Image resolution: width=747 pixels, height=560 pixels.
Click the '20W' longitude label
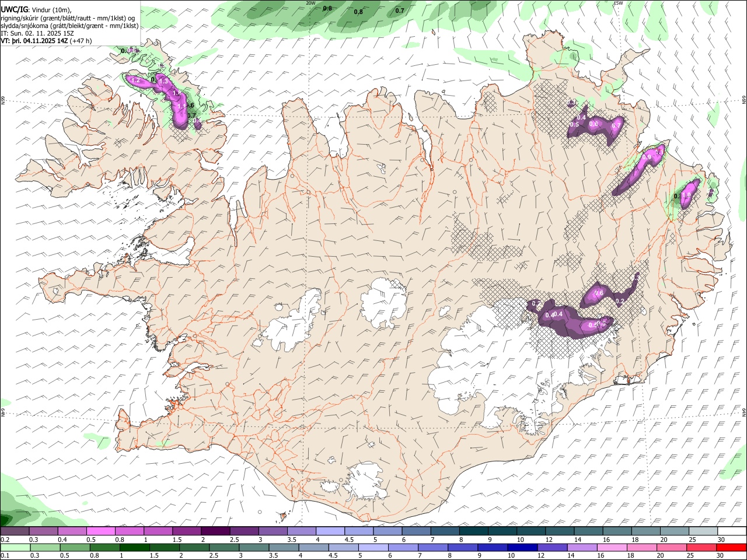tap(310, 3)
